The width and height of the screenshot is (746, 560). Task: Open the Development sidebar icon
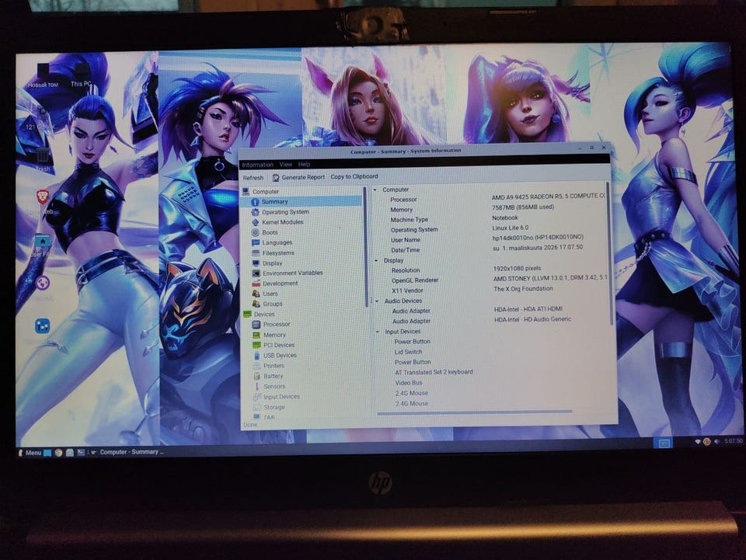tap(256, 283)
